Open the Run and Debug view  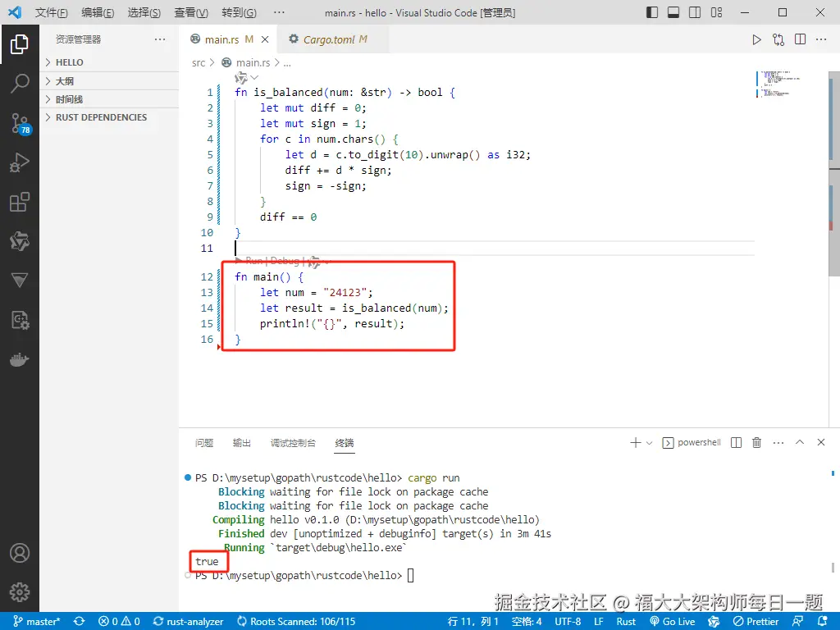click(x=20, y=162)
